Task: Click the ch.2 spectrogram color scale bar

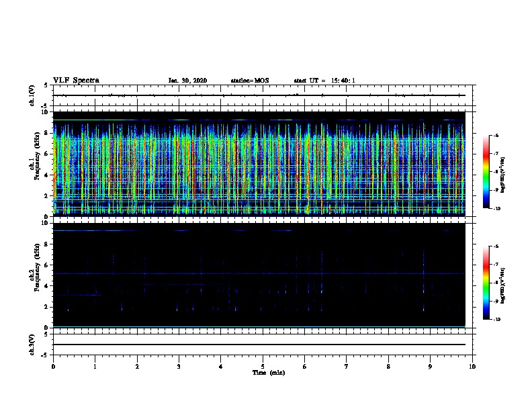Action: 486,283
